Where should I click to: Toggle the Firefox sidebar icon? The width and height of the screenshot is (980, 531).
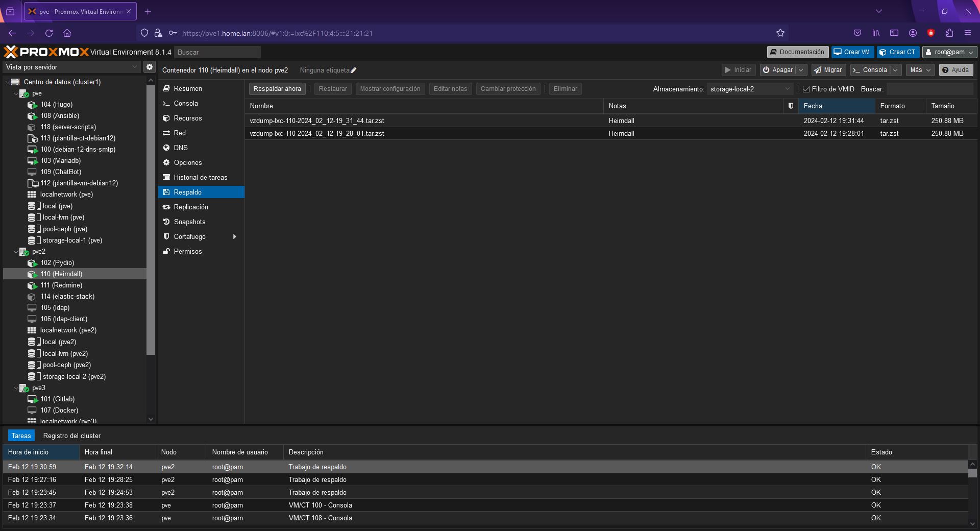(x=894, y=33)
